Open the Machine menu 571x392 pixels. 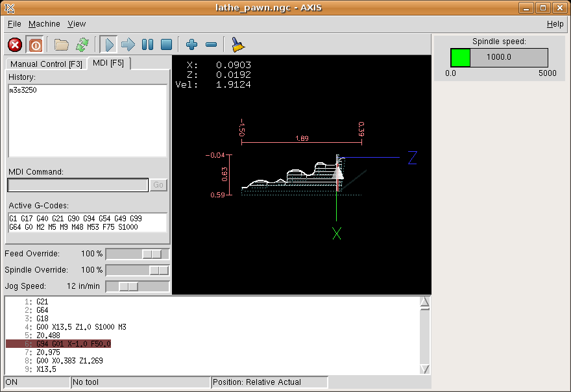click(x=44, y=24)
